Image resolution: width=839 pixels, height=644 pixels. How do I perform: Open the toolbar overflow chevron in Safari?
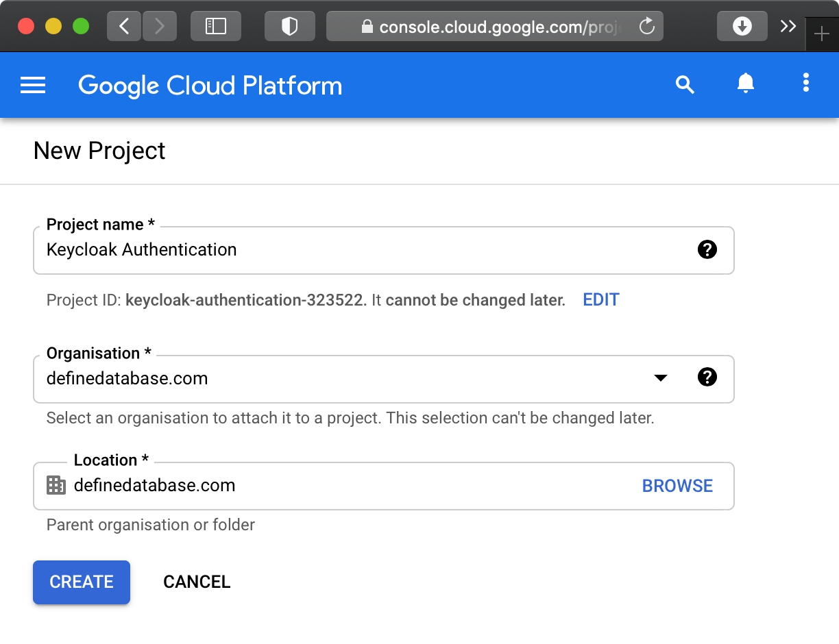coord(787,25)
